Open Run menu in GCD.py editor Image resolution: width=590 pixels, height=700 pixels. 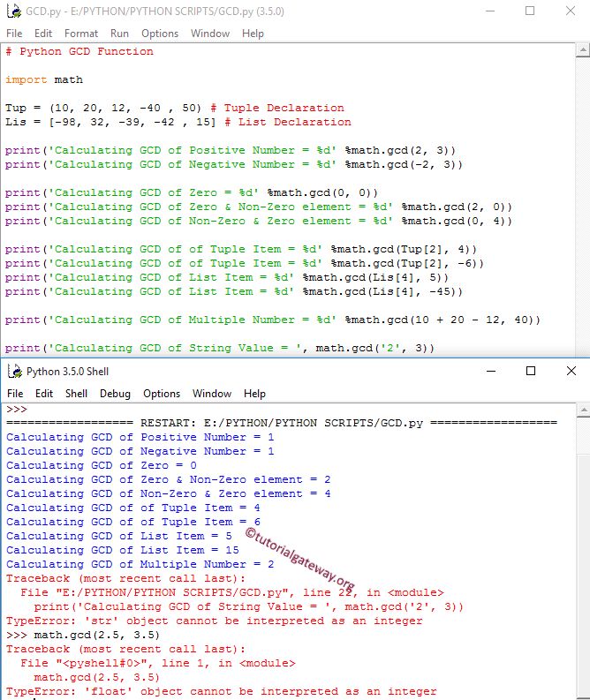pos(120,34)
